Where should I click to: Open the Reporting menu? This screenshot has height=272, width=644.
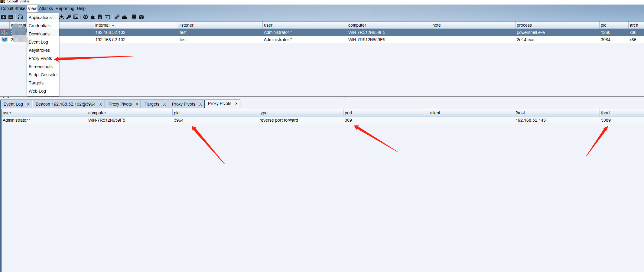65,8
